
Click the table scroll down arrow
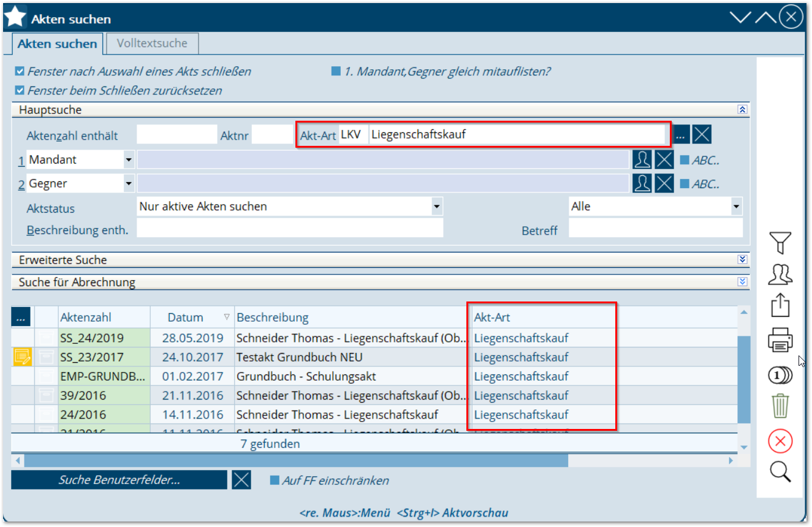point(743,447)
